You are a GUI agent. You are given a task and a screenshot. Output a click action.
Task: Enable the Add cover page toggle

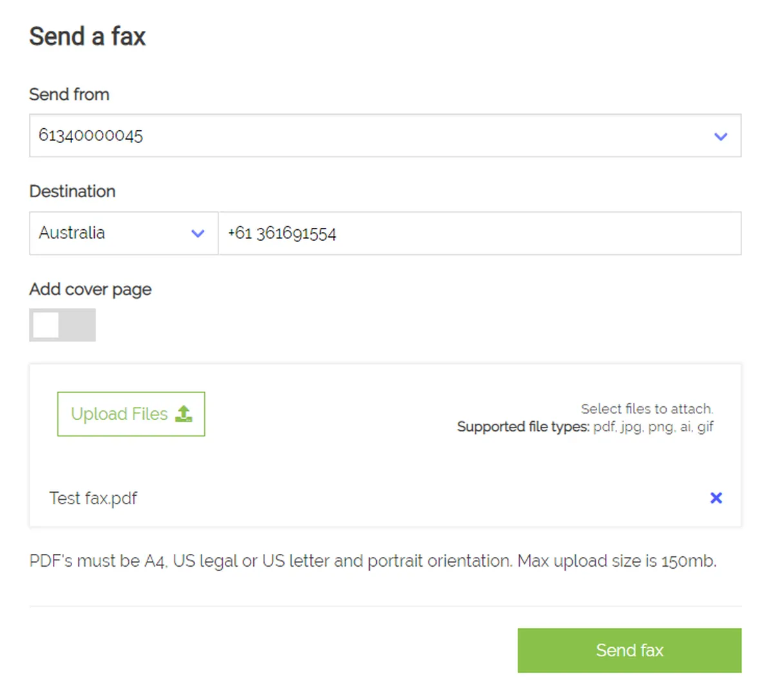point(62,325)
